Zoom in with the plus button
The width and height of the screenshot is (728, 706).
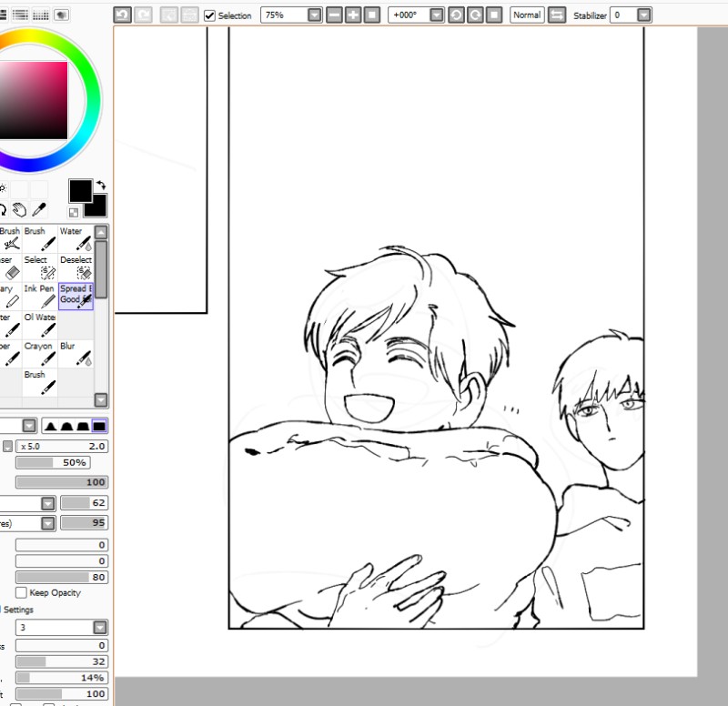pyautogui.click(x=353, y=15)
